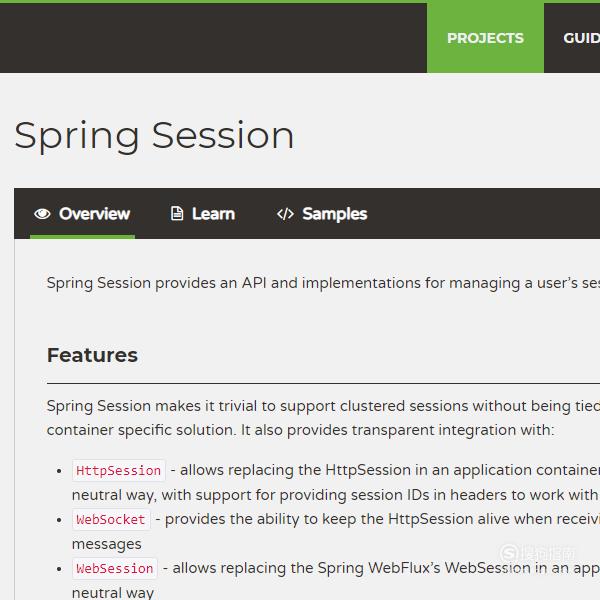
Task: Select the WebSocket code label
Action: pos(111,519)
